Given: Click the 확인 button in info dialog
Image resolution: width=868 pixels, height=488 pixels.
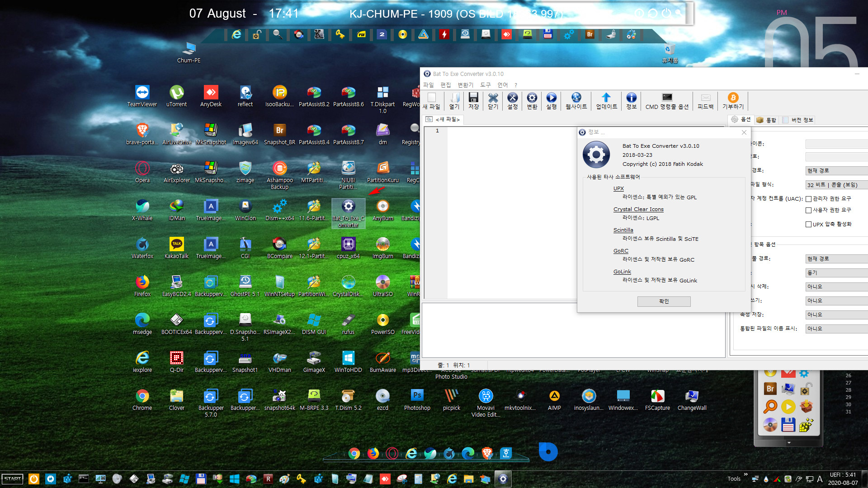Looking at the screenshot, I should [x=664, y=301].
